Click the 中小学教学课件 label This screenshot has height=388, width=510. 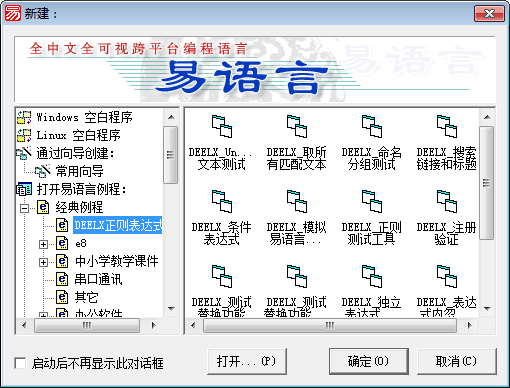117,261
